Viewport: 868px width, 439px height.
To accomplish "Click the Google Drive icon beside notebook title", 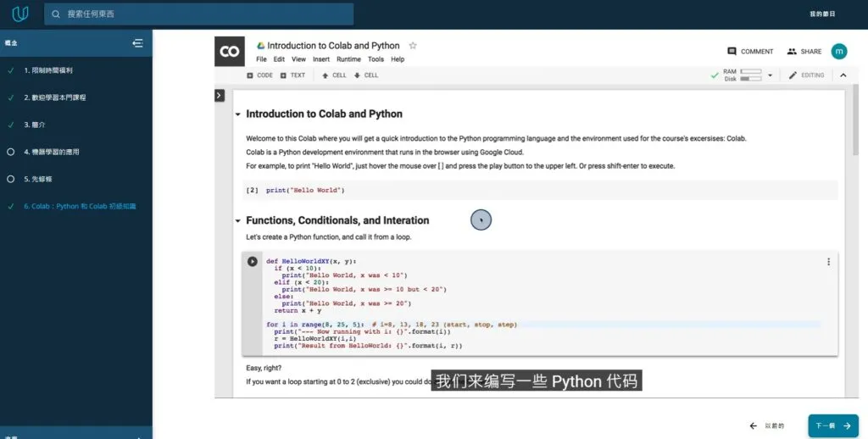I will click(260, 46).
